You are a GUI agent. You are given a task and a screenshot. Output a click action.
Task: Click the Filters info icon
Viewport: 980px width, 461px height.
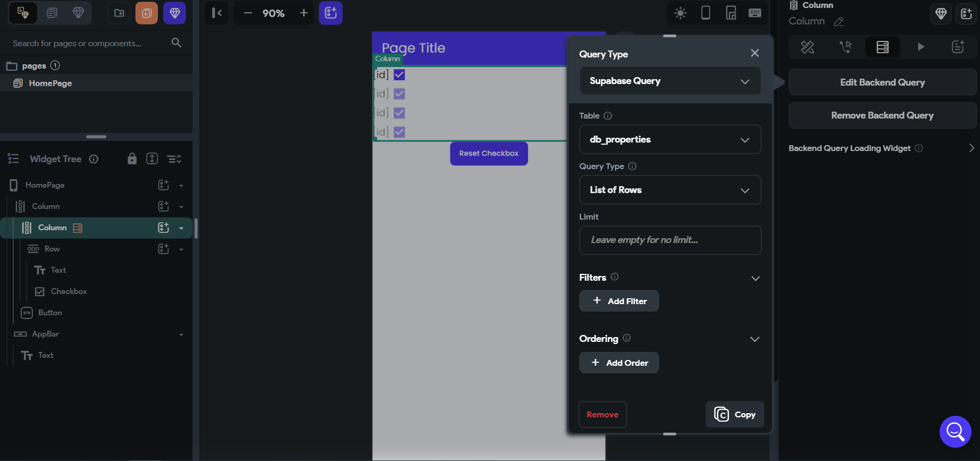coord(615,277)
